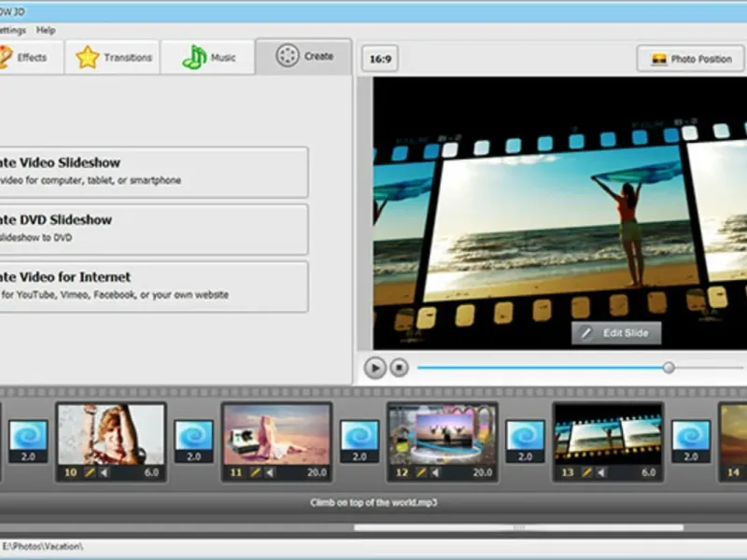Click the Edit Slide button in the preview

[x=616, y=333]
